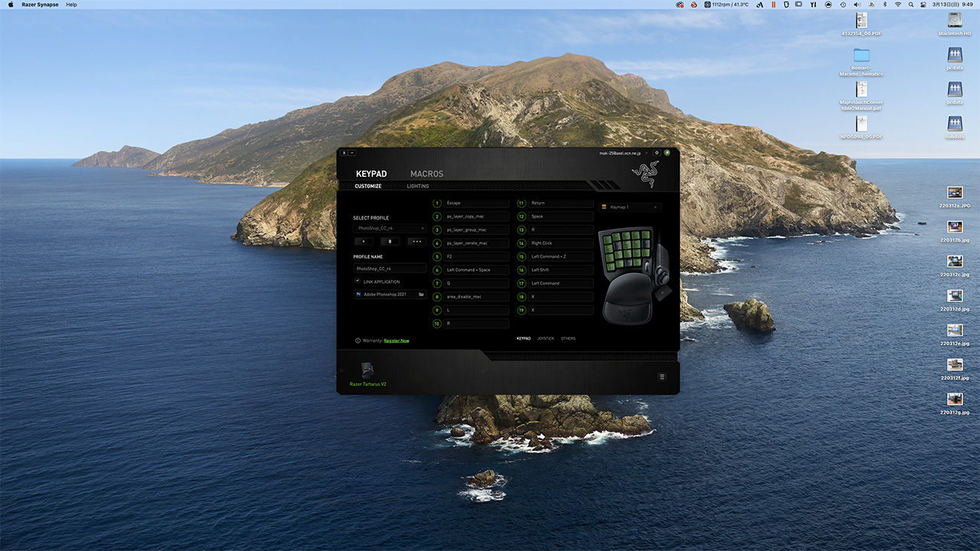Open the menu icon in Synapse bottom bar
Screen dimensions: 980x551
[662, 377]
